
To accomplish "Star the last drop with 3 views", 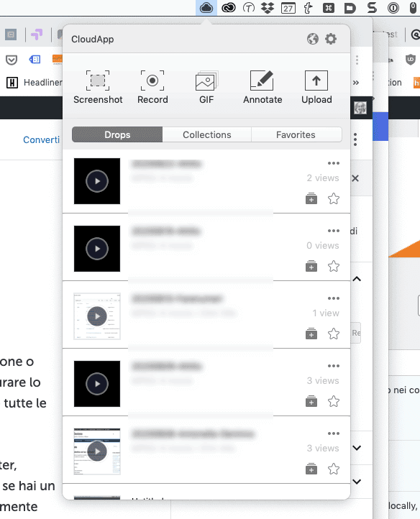I will click(x=334, y=469).
